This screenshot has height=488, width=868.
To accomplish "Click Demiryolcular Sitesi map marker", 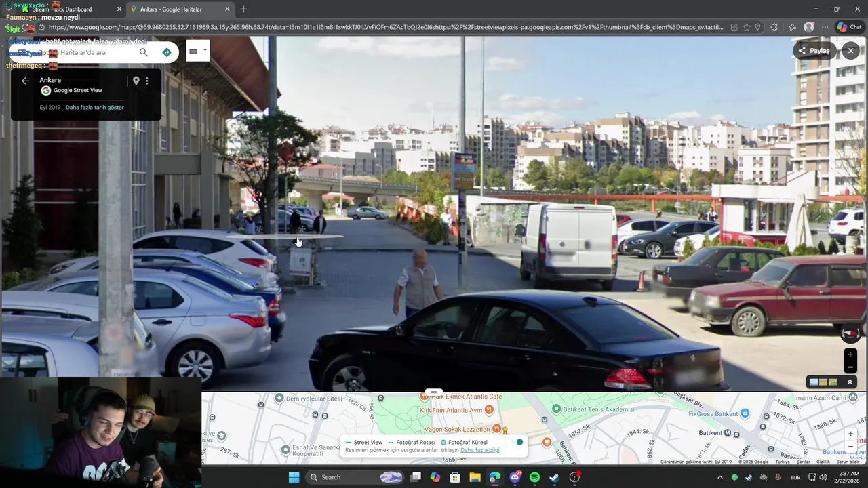I will [279, 399].
